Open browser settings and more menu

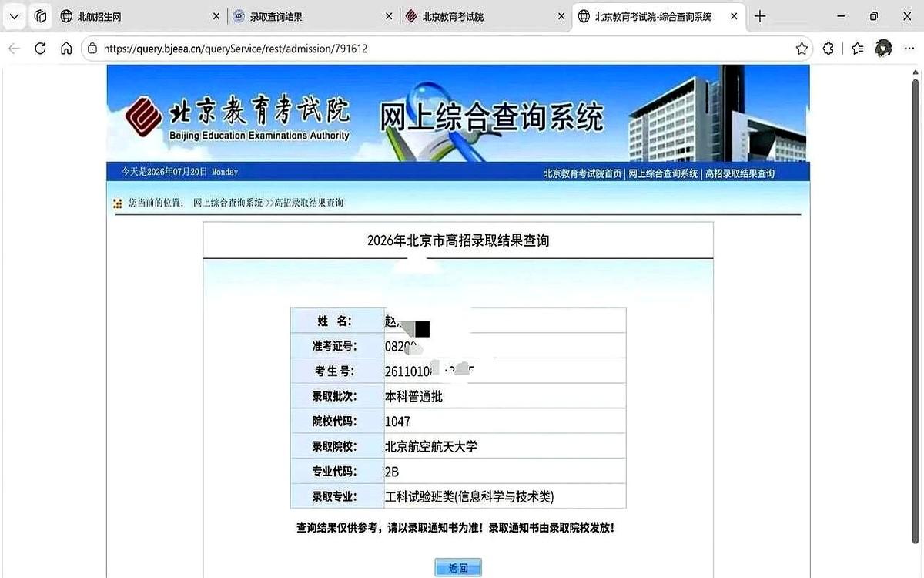(911, 49)
